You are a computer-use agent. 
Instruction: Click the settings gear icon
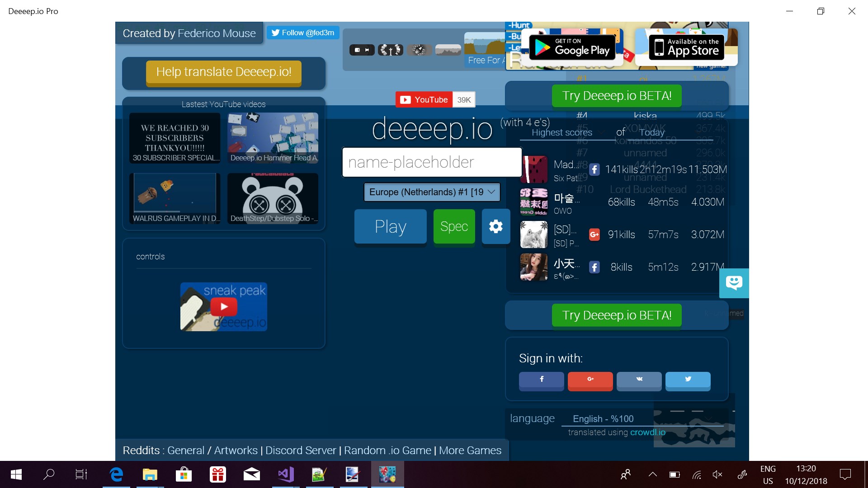[496, 226]
